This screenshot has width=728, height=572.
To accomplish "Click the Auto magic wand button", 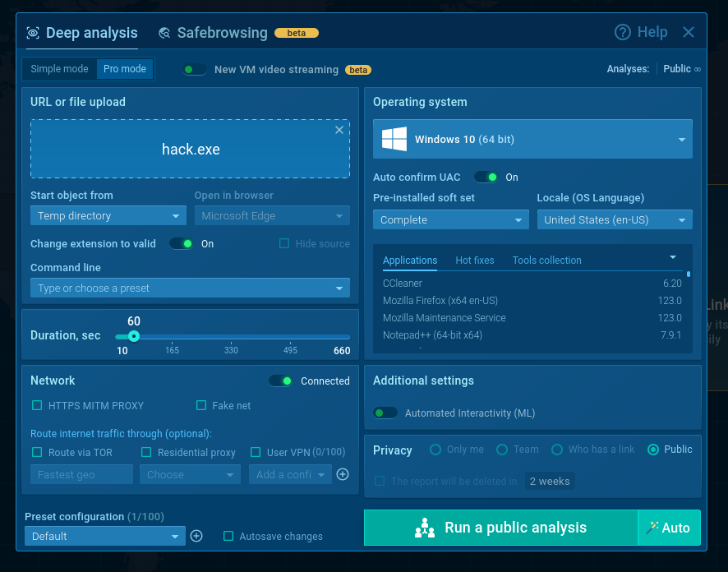I will pyautogui.click(x=669, y=528).
